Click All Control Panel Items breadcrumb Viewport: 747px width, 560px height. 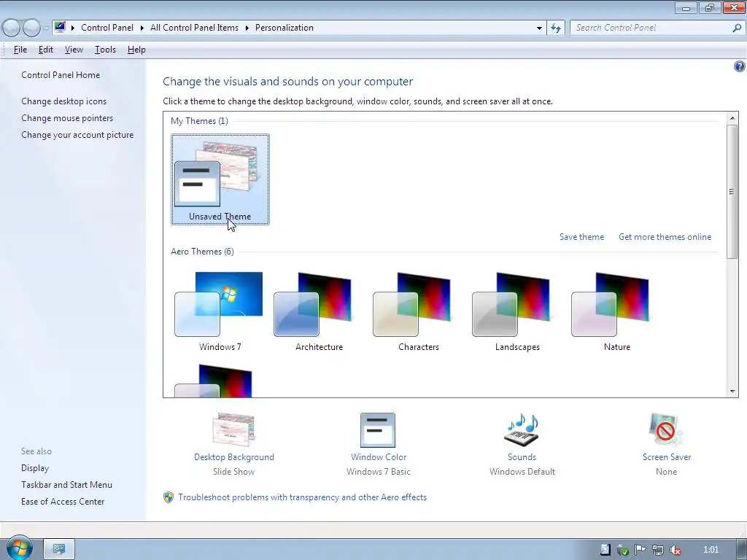194,28
